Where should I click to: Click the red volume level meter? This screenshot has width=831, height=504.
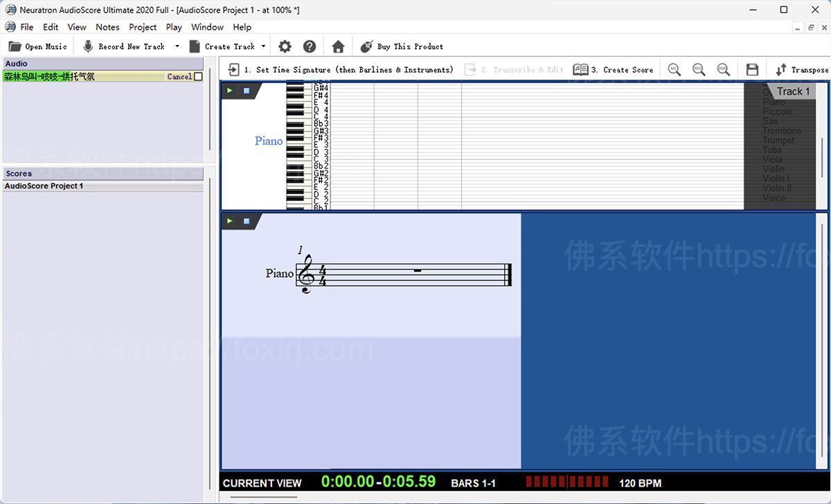[566, 482]
